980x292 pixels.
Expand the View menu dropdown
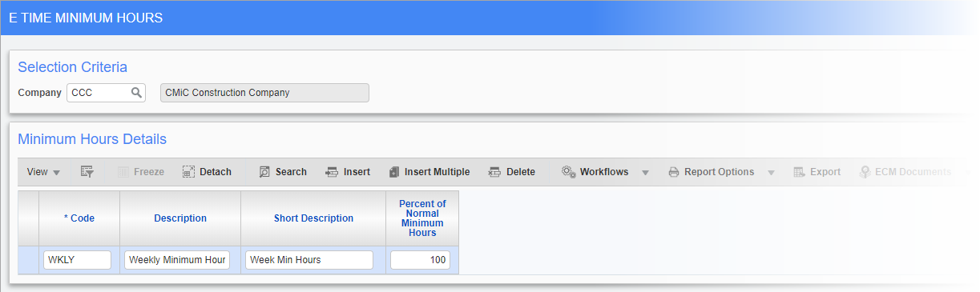(x=44, y=172)
